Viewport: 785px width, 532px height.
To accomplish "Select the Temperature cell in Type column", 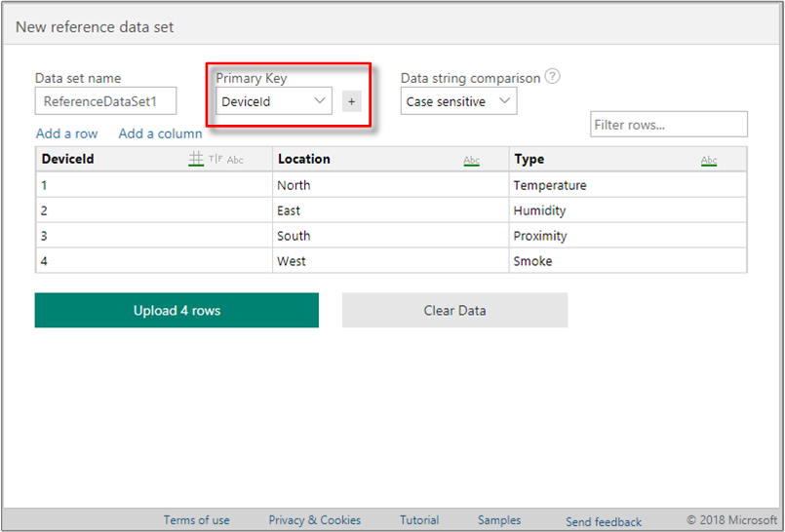I will (550, 185).
